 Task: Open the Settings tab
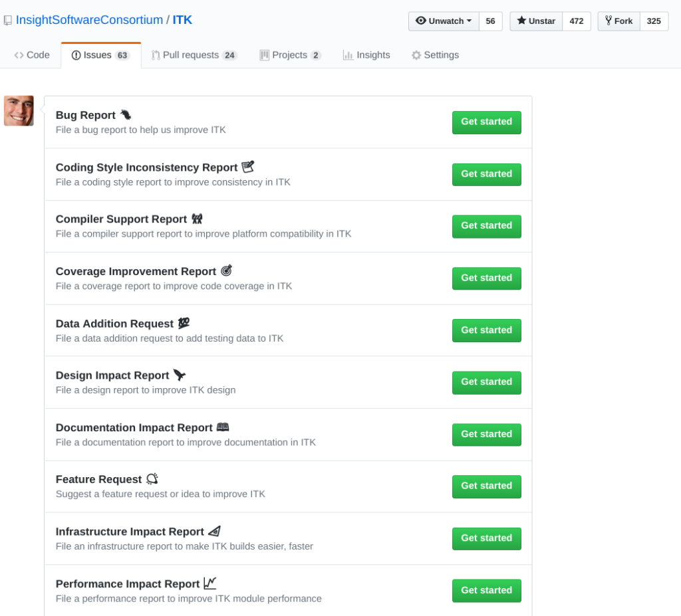click(435, 55)
